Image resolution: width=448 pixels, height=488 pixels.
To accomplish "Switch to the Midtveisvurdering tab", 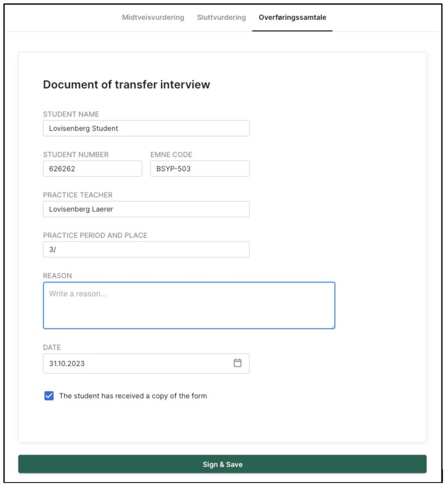I will click(x=153, y=18).
